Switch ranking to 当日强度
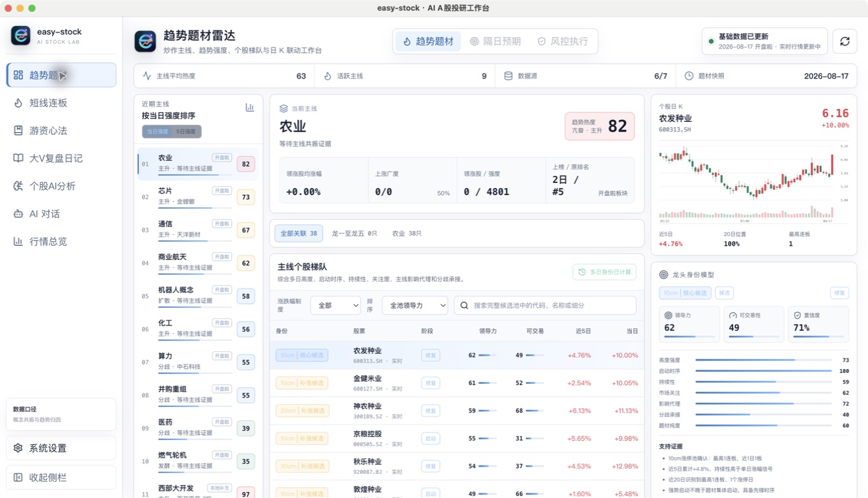The height and width of the screenshot is (498, 868). [x=157, y=132]
